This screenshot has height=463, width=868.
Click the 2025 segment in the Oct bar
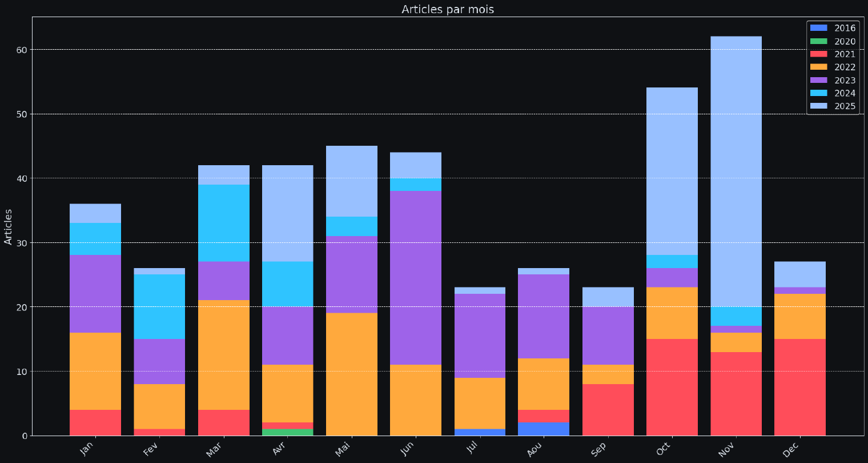point(672,171)
